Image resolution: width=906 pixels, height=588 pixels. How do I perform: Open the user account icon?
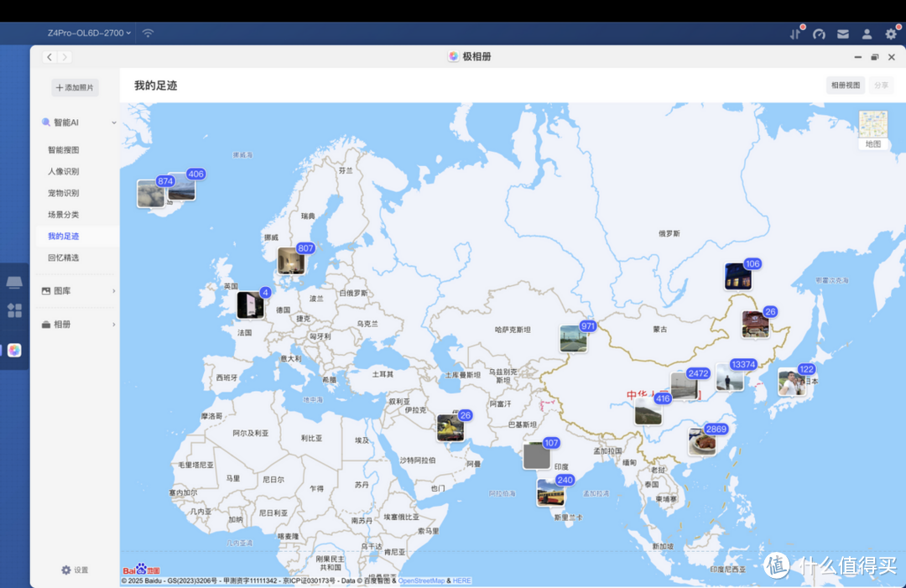pyautogui.click(x=867, y=34)
